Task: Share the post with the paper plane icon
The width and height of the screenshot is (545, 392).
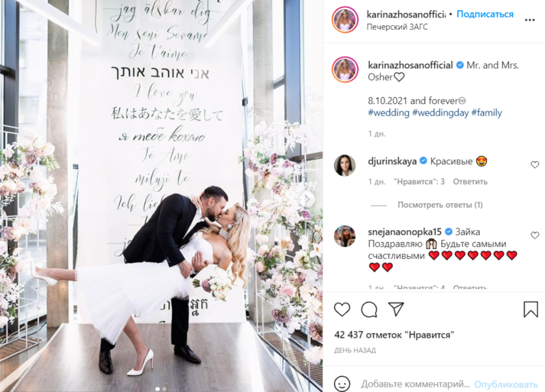Action: (x=396, y=309)
